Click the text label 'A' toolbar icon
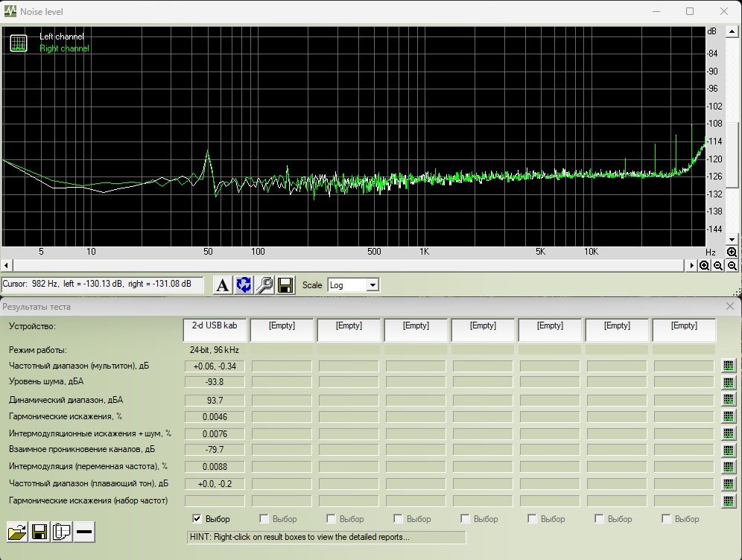The height and width of the screenshot is (560, 742). 223,285
